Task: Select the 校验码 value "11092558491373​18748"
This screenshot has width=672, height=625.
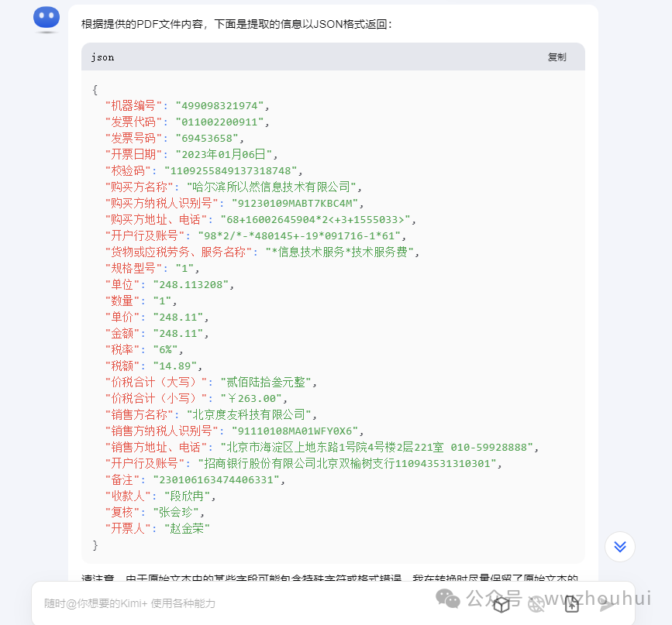Action: click(x=230, y=171)
